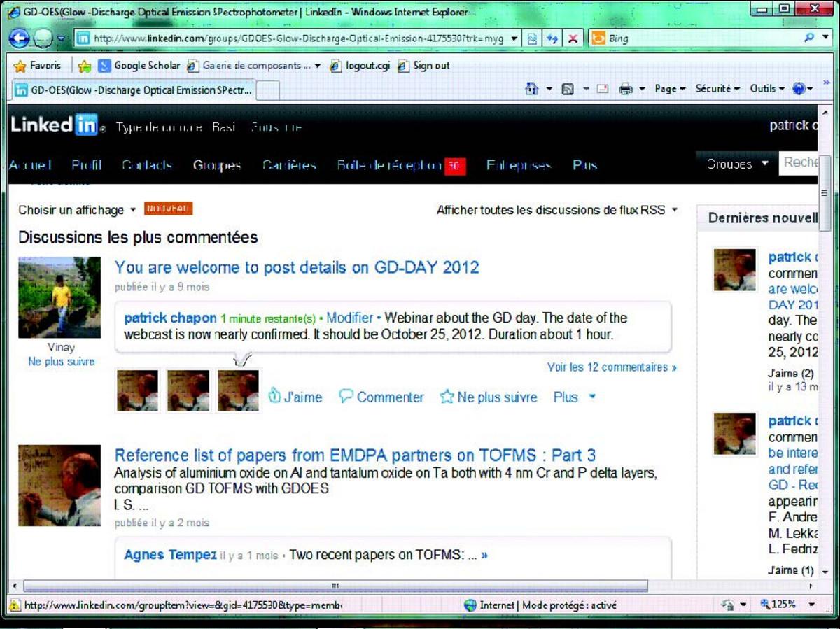Open Google Scholar favorite link
The height and width of the screenshot is (629, 840).
click(x=139, y=66)
